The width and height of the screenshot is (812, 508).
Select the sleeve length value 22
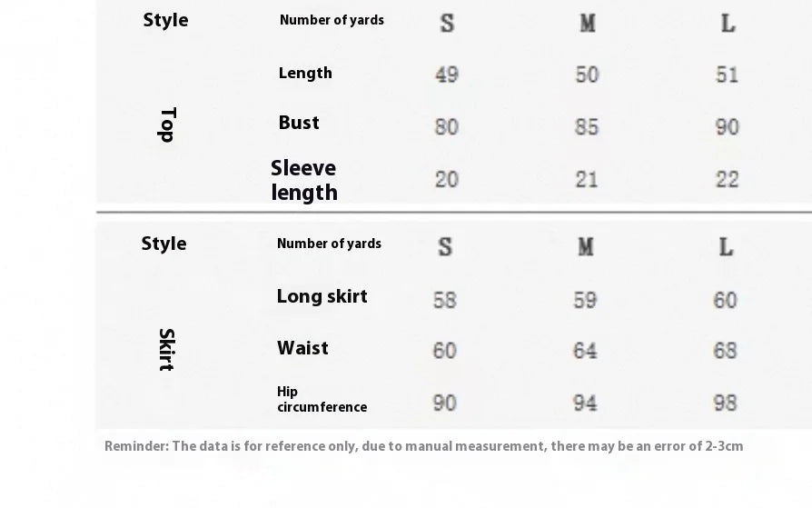coord(727,179)
